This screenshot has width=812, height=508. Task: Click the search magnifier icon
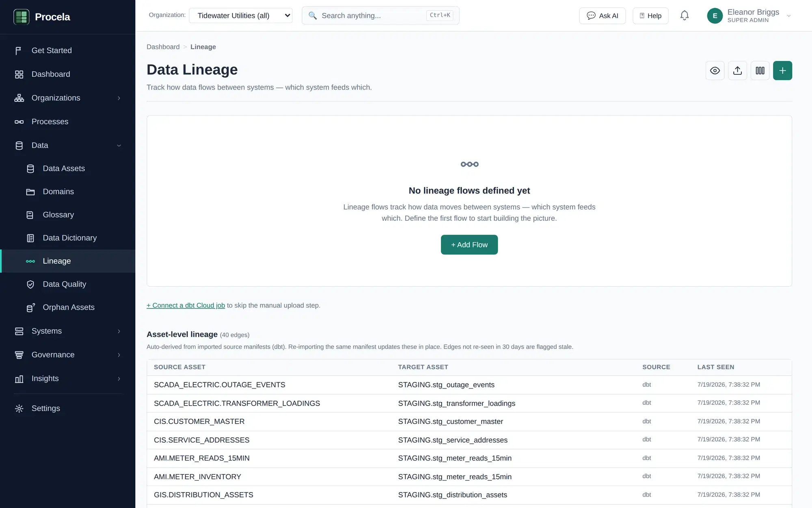point(312,15)
